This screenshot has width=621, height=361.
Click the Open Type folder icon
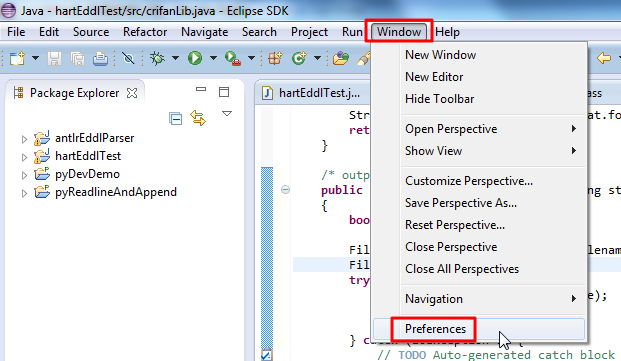click(341, 58)
